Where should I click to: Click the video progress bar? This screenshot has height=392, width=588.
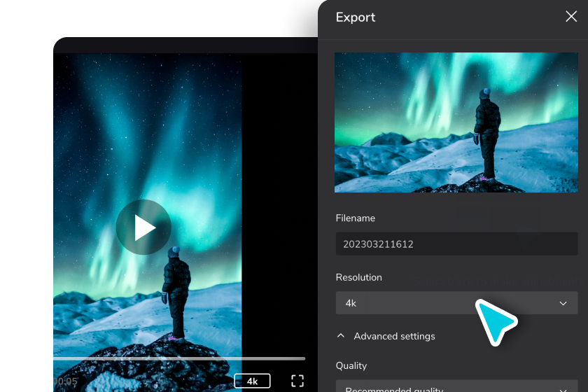(179, 358)
